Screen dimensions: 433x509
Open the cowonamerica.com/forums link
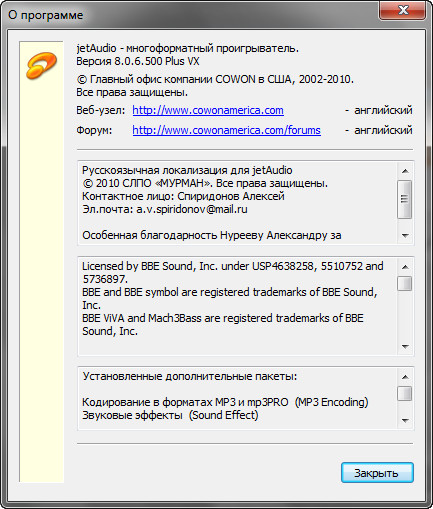coord(227,130)
